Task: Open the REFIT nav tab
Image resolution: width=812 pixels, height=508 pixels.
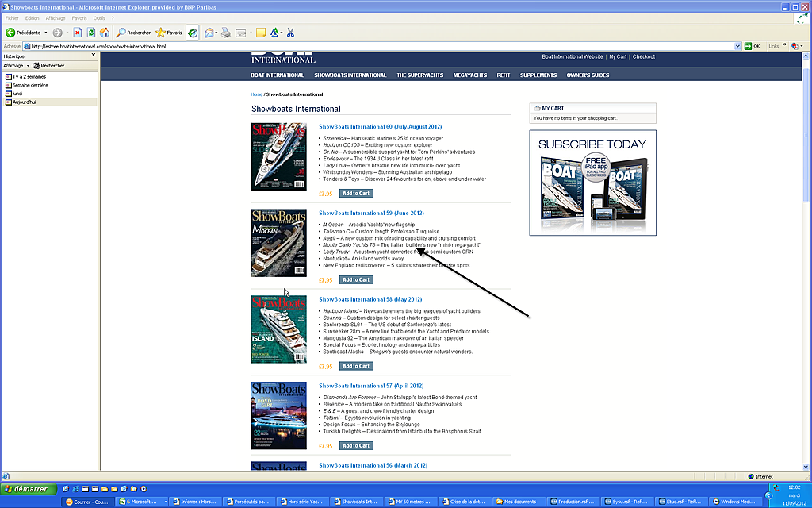Action: [x=504, y=75]
